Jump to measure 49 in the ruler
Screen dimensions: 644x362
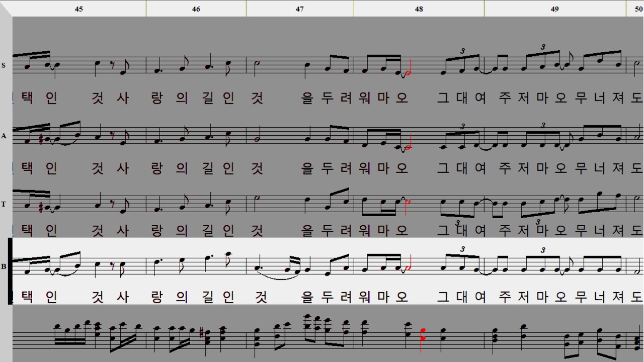pyautogui.click(x=555, y=9)
